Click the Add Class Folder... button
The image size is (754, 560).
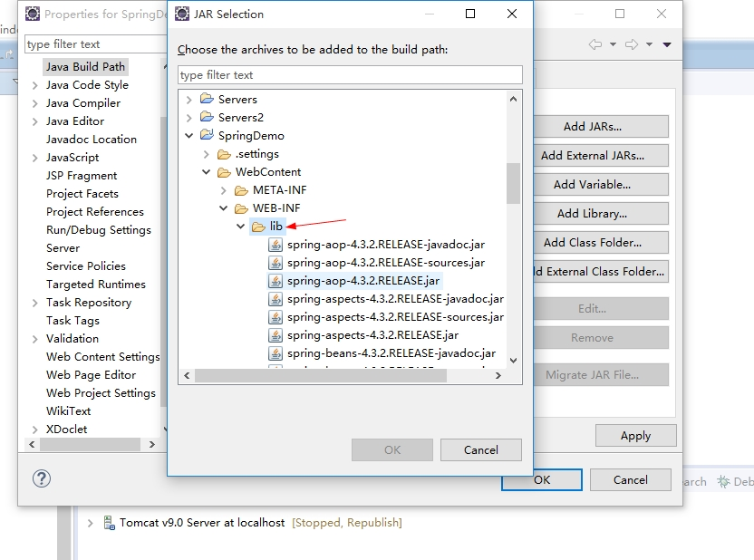point(601,242)
